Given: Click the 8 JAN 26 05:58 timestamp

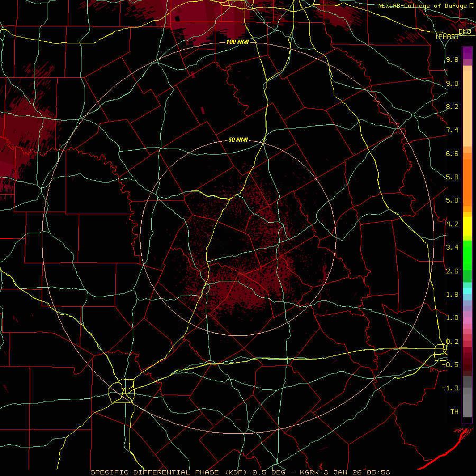Looking at the screenshot, I should click(x=358, y=472).
